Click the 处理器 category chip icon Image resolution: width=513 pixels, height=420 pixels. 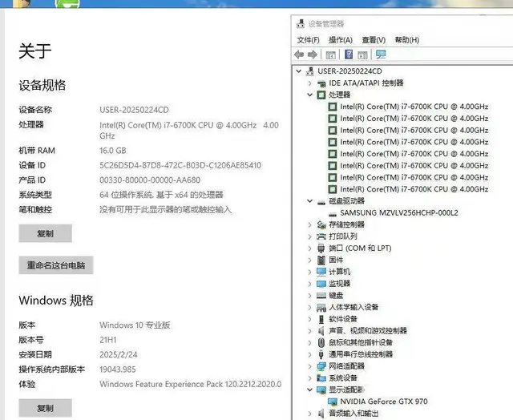pos(321,95)
